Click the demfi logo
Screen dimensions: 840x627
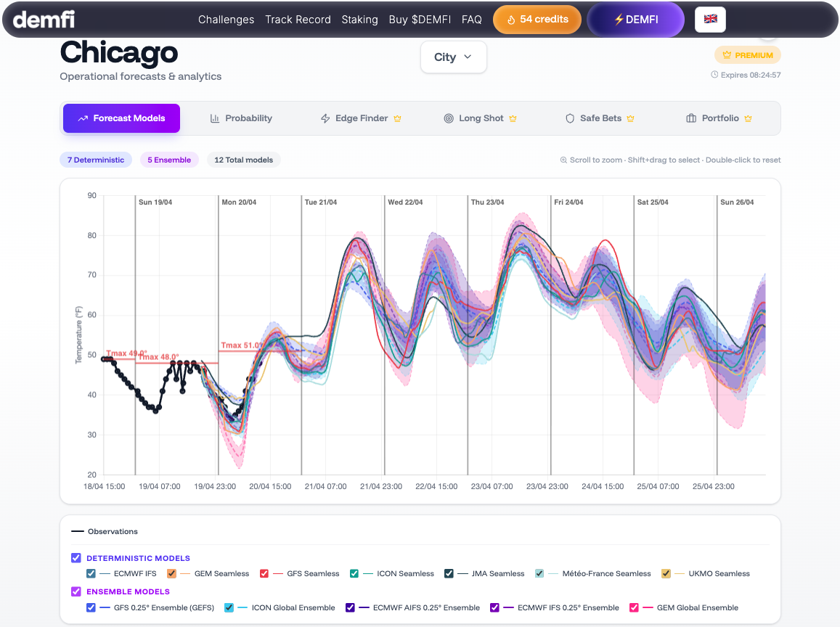coord(44,20)
